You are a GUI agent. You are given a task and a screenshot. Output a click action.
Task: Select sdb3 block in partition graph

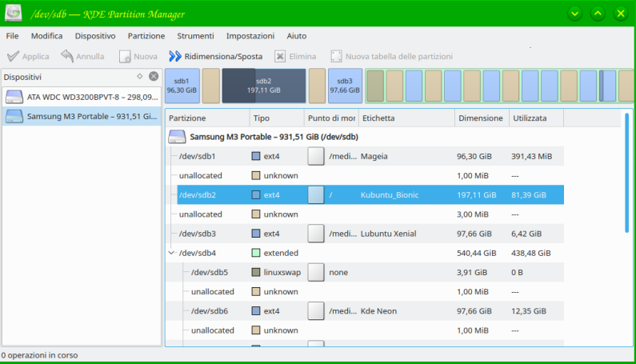(344, 86)
